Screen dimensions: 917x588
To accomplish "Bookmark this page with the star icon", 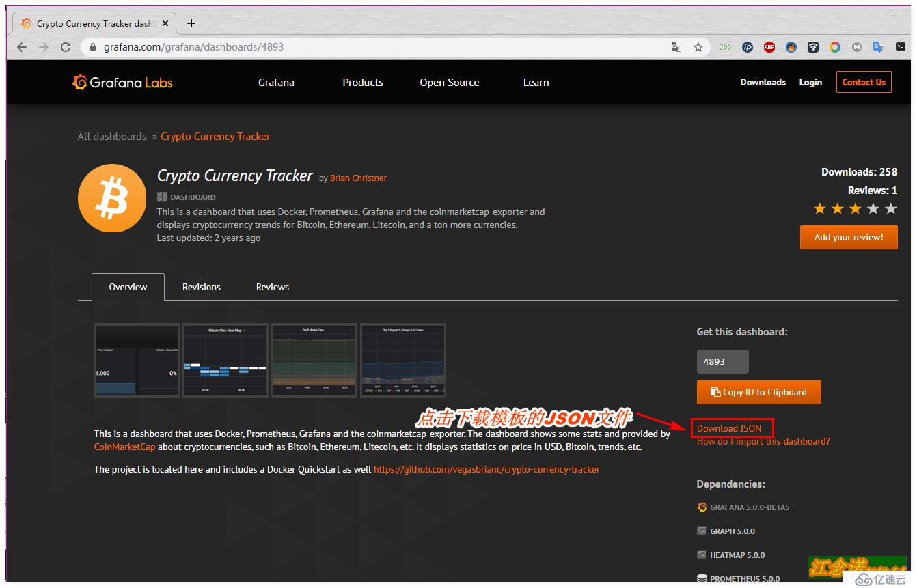I will pyautogui.click(x=698, y=47).
